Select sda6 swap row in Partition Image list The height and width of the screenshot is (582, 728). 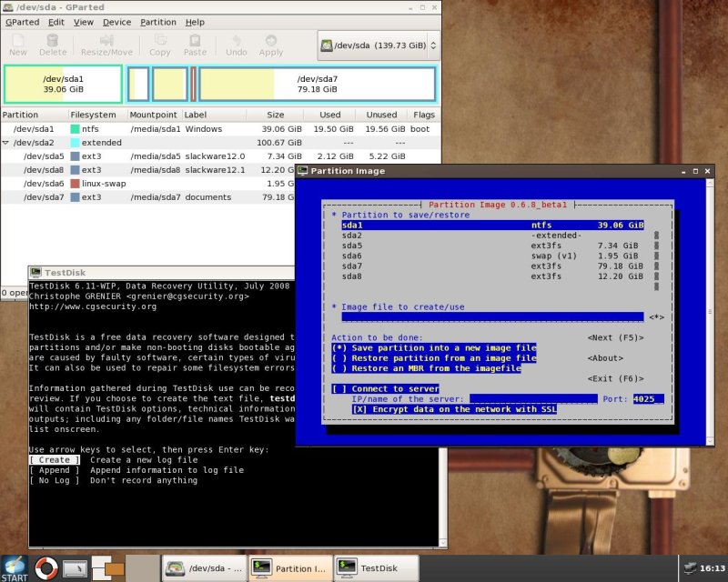click(492, 256)
